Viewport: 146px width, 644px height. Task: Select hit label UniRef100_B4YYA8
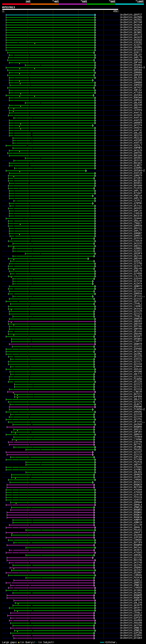[x=131, y=22]
